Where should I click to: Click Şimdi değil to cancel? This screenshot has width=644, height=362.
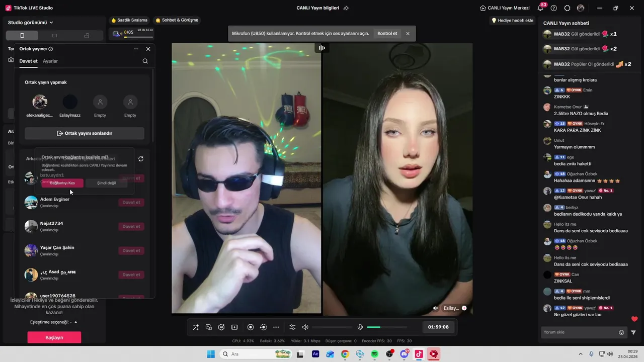coord(106,183)
